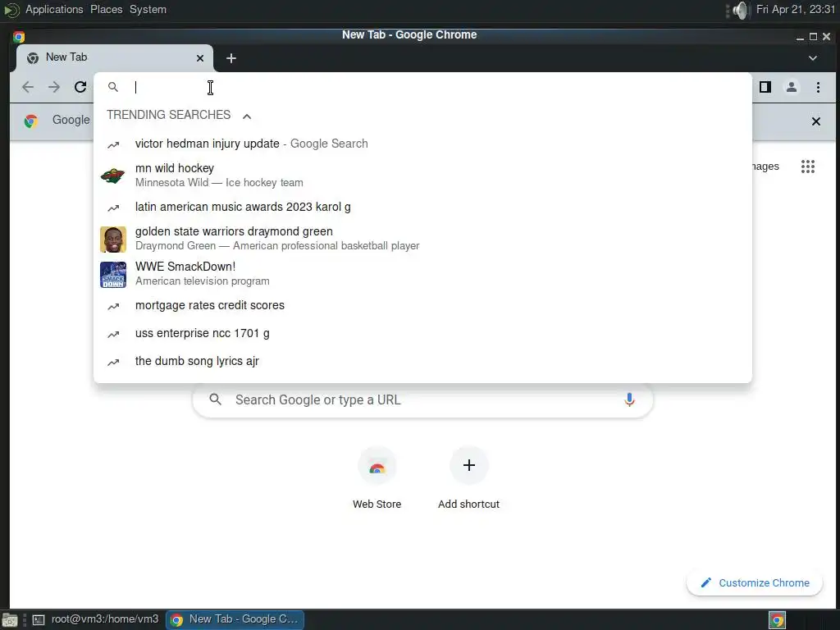The height and width of the screenshot is (630, 840).
Task: Select 'mortgage rates credit scores' suggestion
Action: coord(422,305)
